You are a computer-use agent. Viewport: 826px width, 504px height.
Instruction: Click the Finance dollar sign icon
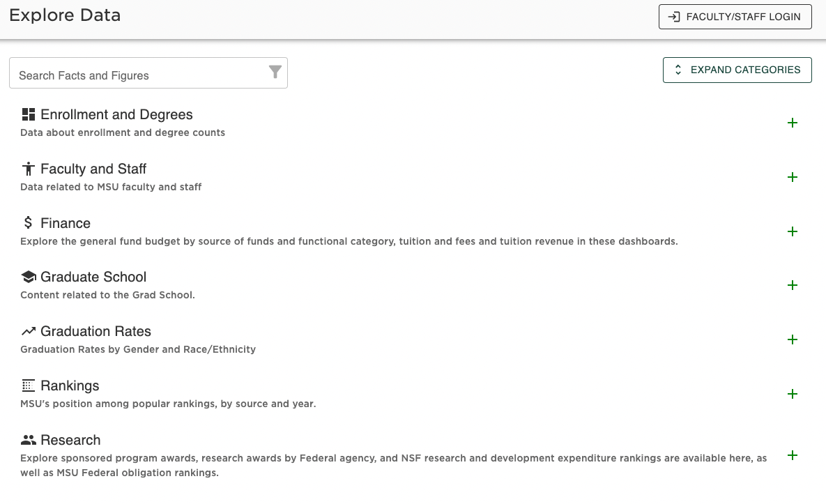(28, 222)
